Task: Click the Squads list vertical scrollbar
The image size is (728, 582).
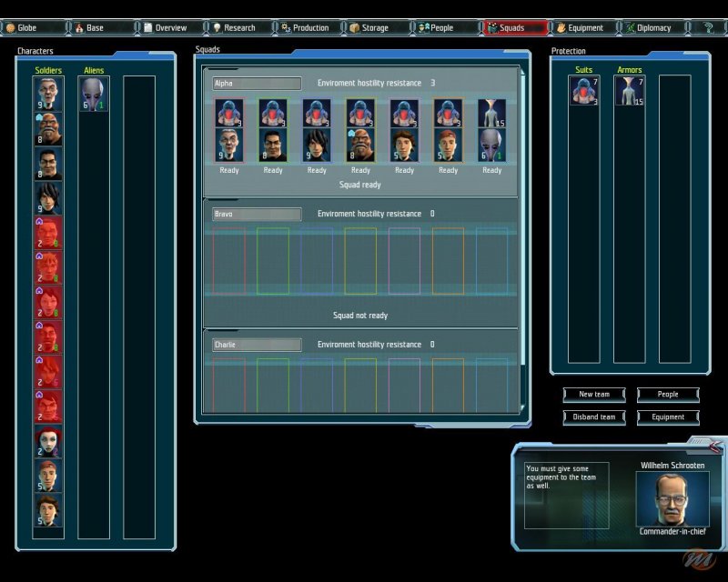Action: 523,238
